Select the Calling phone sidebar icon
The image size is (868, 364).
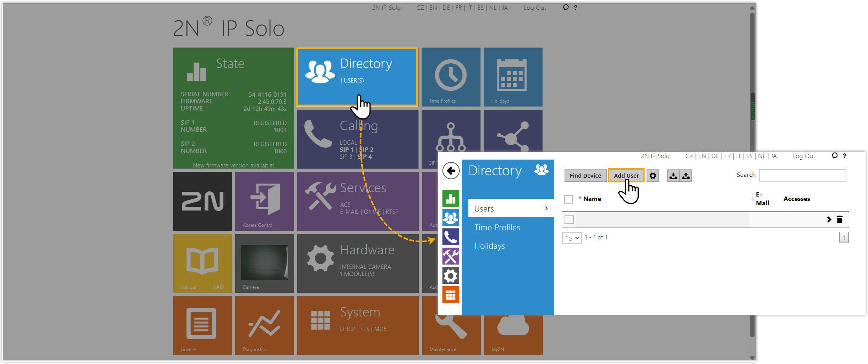[451, 237]
